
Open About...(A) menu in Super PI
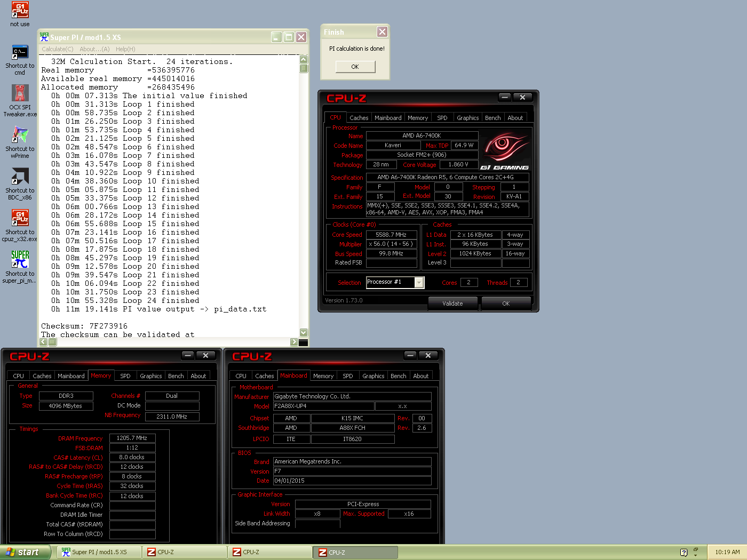pyautogui.click(x=94, y=49)
